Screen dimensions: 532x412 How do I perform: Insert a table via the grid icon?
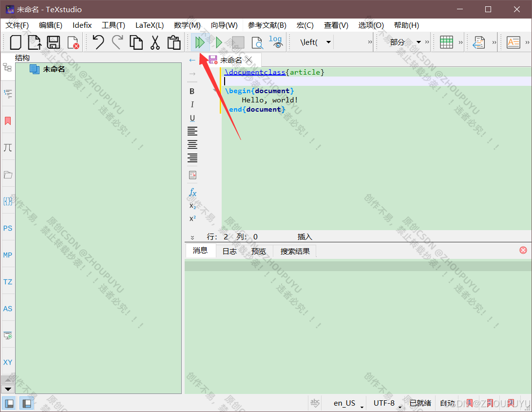tap(446, 42)
